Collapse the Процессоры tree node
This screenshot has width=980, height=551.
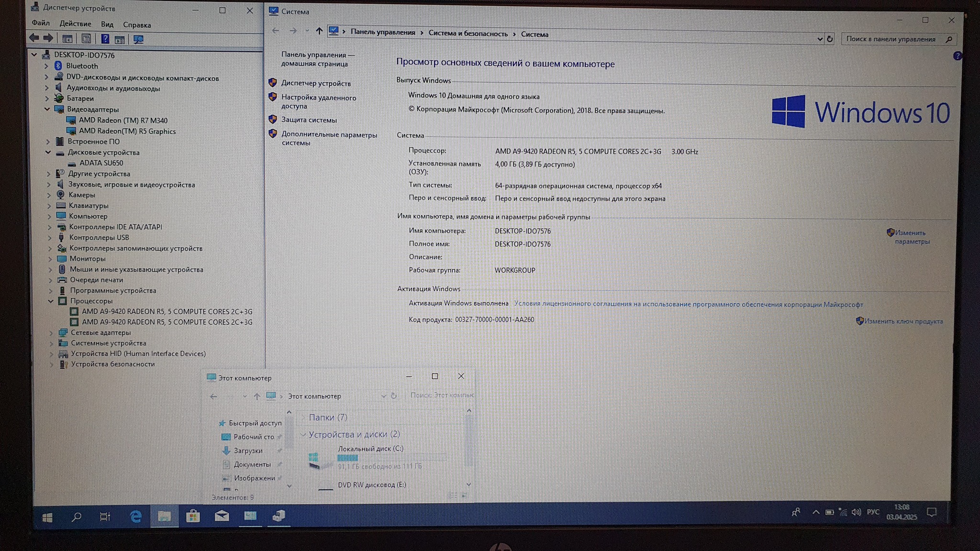point(51,301)
